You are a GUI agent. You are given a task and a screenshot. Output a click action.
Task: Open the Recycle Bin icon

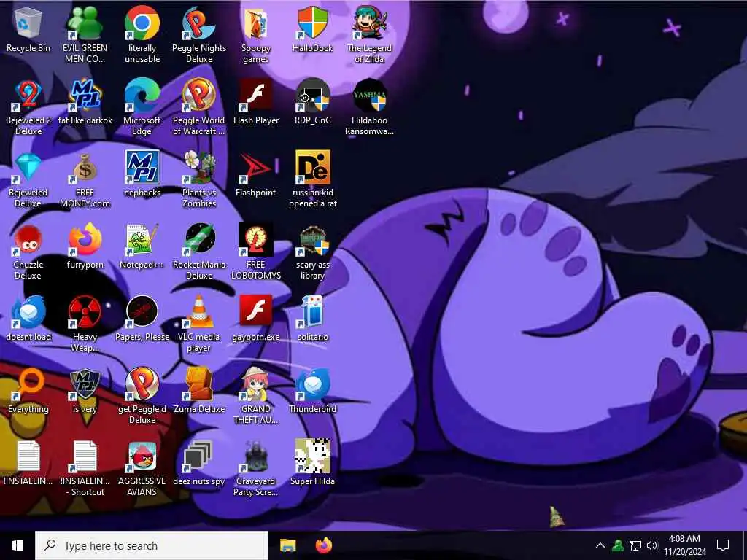28,23
